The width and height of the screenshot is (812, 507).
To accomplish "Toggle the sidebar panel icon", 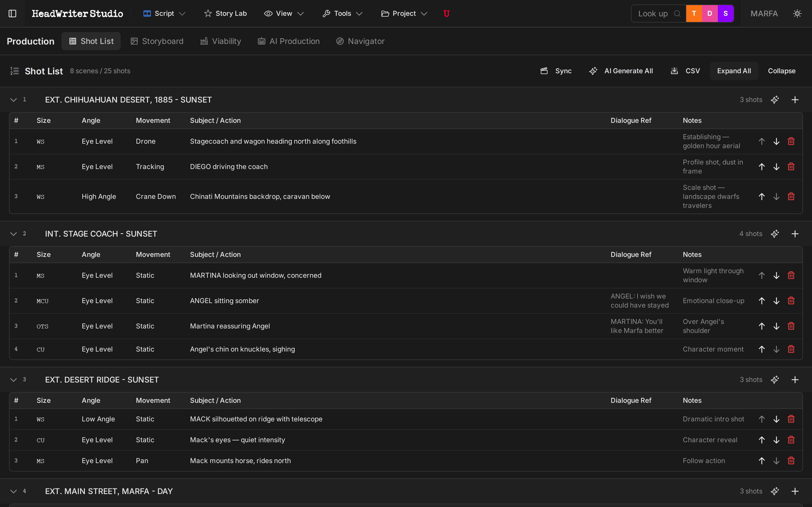I will pyautogui.click(x=12, y=14).
